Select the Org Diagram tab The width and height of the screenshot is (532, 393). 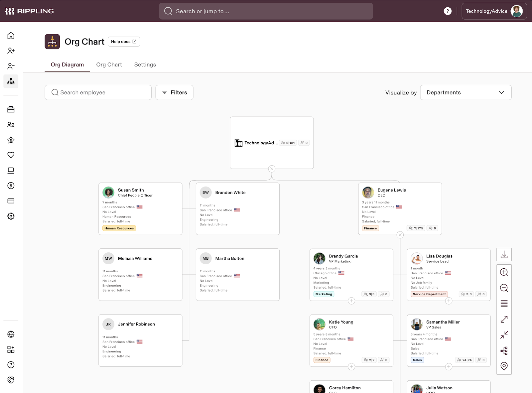coord(67,65)
